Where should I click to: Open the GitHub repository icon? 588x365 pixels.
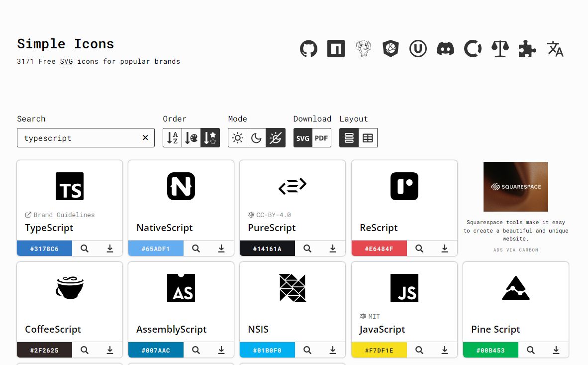coord(308,49)
